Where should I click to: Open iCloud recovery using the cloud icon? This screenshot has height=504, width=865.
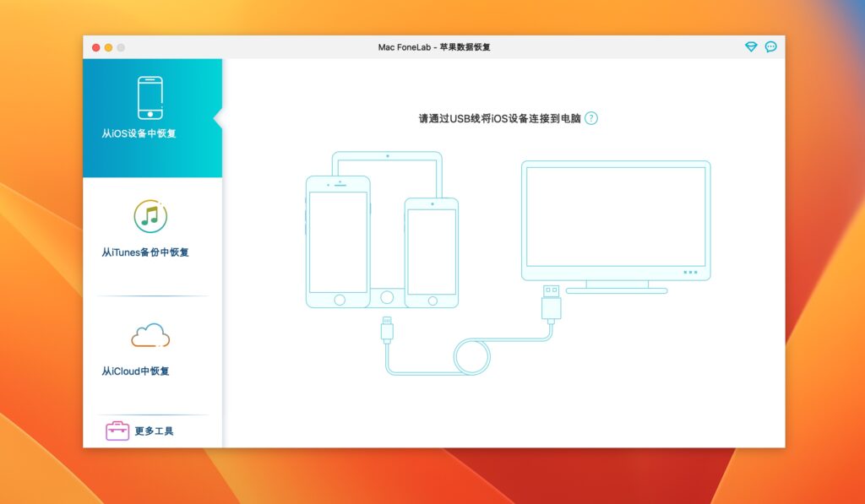pos(150,336)
